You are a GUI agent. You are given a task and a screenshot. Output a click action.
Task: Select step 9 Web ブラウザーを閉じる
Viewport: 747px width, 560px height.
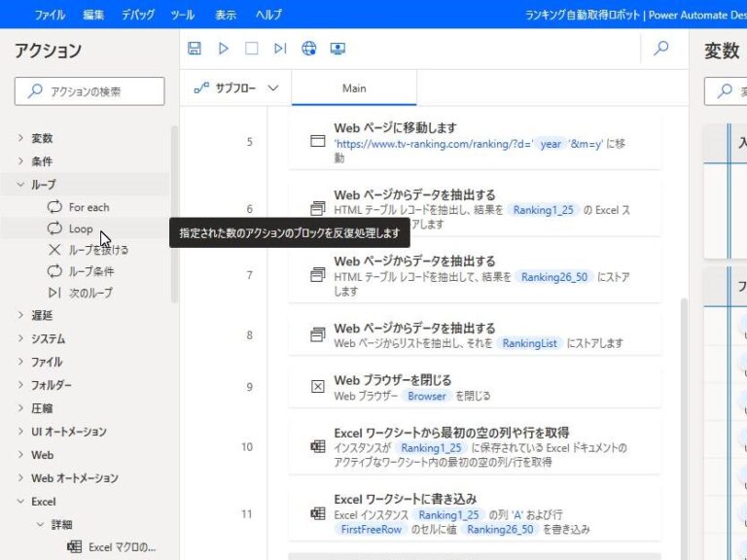[x=475, y=387]
